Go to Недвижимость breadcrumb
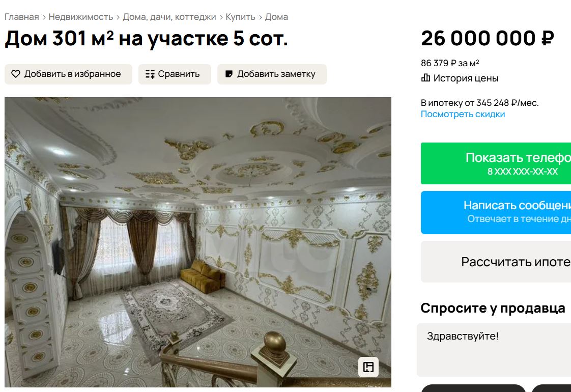Image resolution: width=571 pixels, height=392 pixels. tap(81, 17)
